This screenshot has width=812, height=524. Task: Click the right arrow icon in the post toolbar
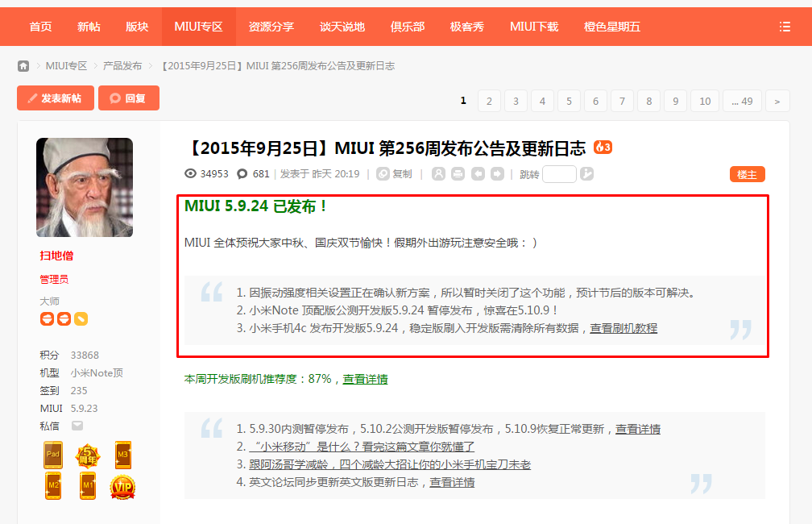click(497, 173)
